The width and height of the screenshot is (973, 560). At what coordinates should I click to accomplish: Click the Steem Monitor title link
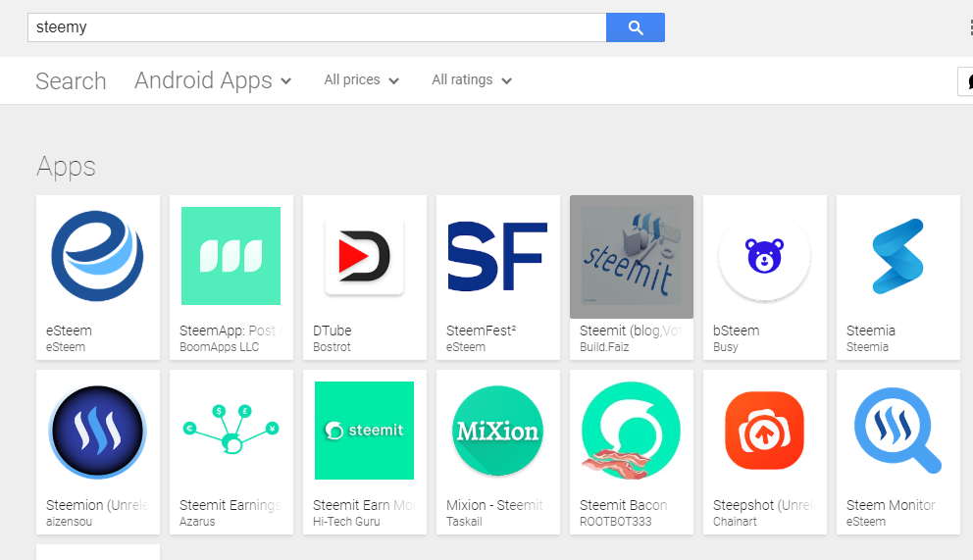coord(891,505)
